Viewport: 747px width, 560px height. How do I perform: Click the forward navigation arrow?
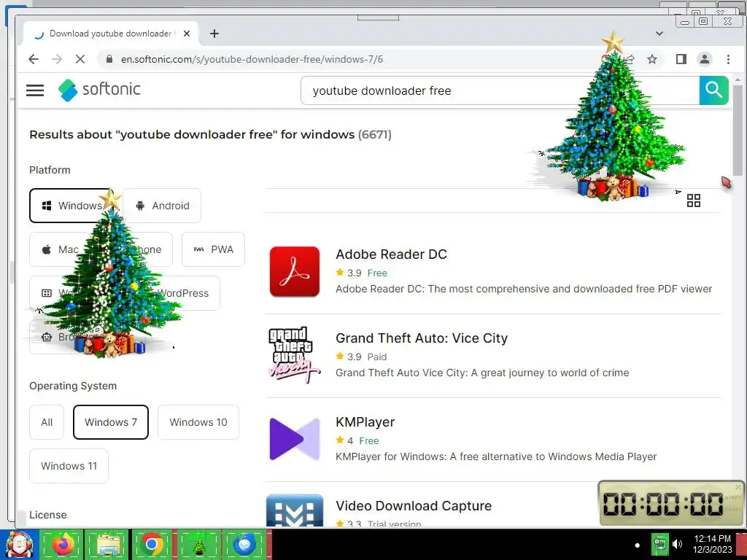(57, 59)
